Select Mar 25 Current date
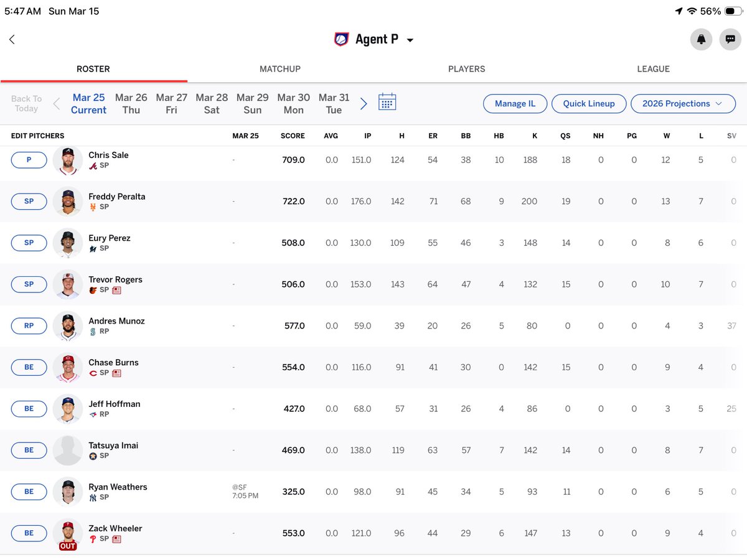Screen dimensions: 747x560 point(88,103)
